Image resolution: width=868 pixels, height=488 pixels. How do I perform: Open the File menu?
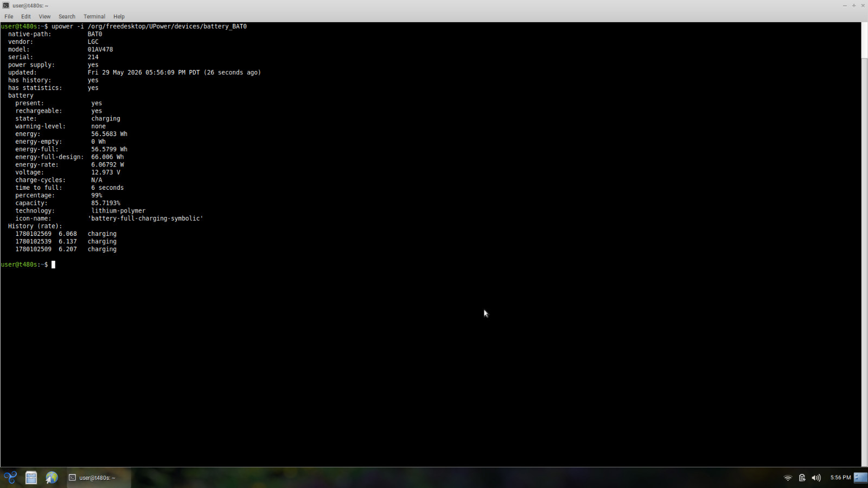[x=9, y=17]
